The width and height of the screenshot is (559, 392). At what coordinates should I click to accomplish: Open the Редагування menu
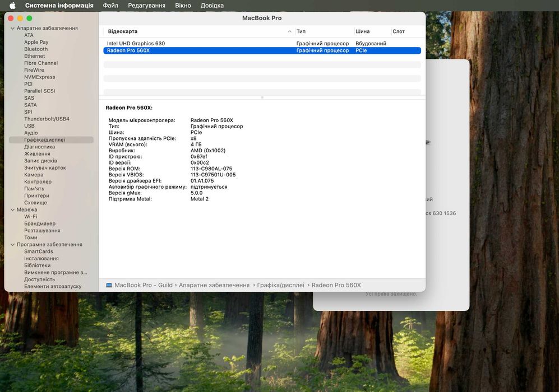[146, 6]
